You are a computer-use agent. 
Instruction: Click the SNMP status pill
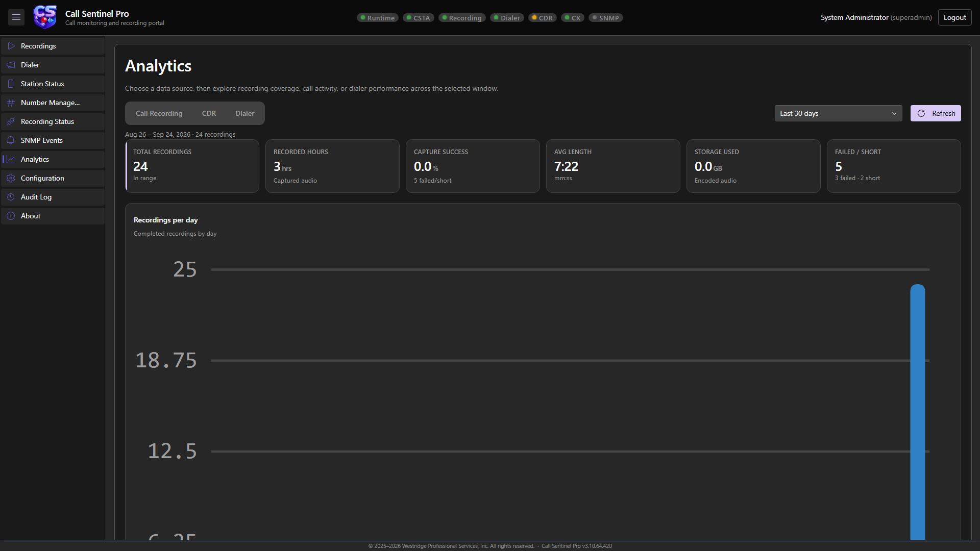click(x=606, y=18)
